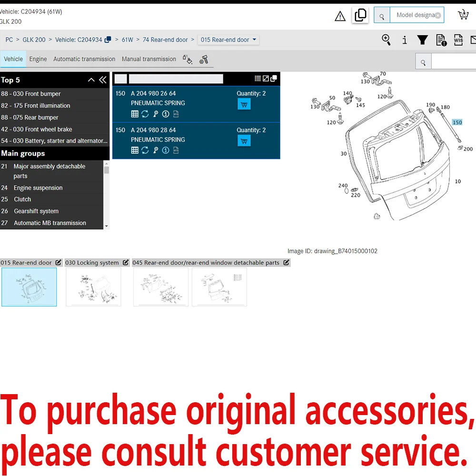Select the 030 Locking system thumbnail
Viewport: 476px width, 476px height.
point(93,287)
